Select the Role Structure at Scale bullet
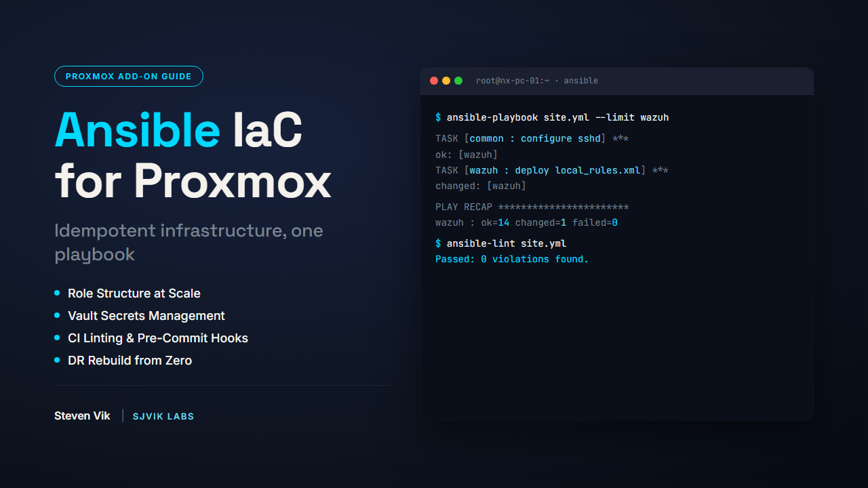This screenshot has width=868, height=488. 127,293
